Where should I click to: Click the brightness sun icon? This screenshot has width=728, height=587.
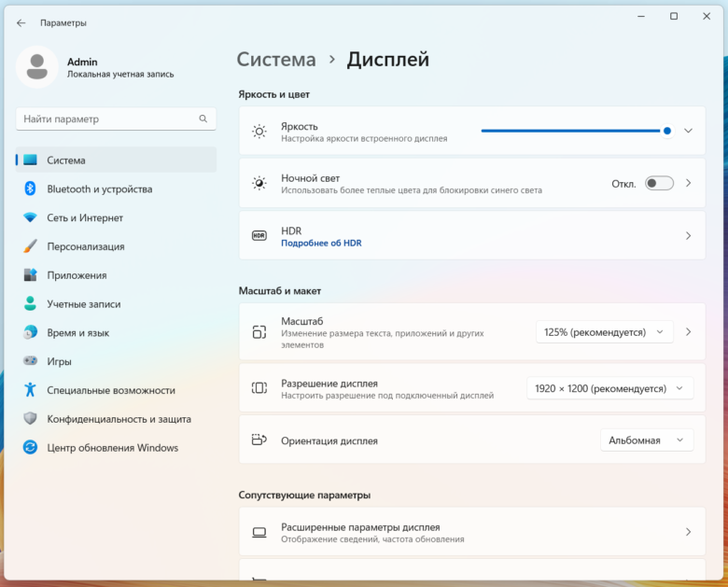(x=259, y=132)
